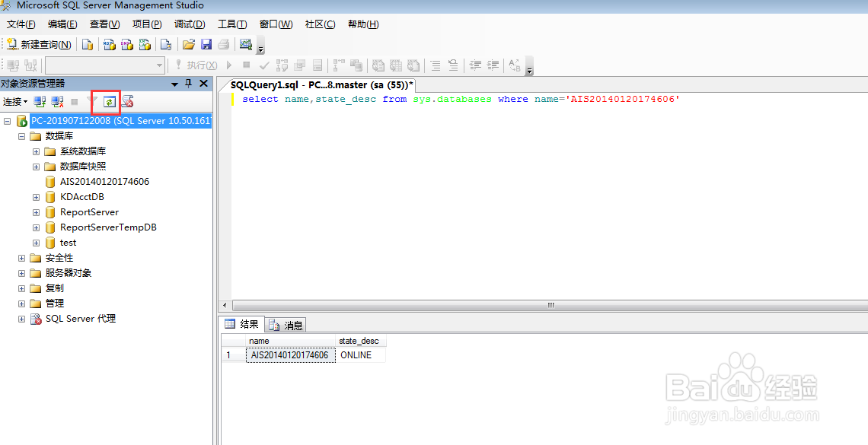Select the ReportServer database
This screenshot has width=868, height=445.
[x=89, y=212]
